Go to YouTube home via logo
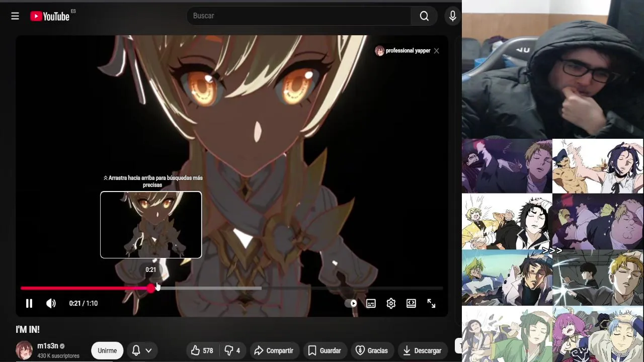This screenshot has width=644, height=362. click(50, 16)
